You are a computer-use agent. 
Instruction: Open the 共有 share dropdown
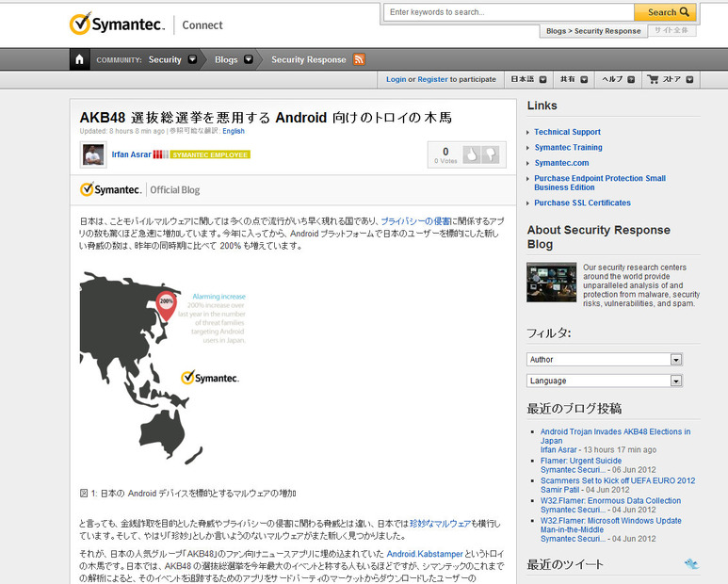pos(574,79)
